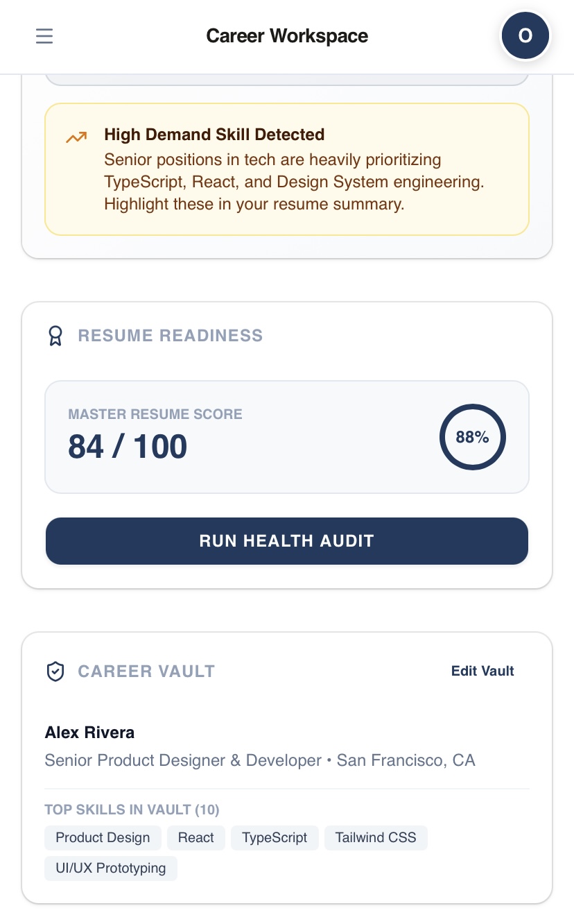
Task: Click the High Demand Skill Detected heading
Action: coord(214,135)
